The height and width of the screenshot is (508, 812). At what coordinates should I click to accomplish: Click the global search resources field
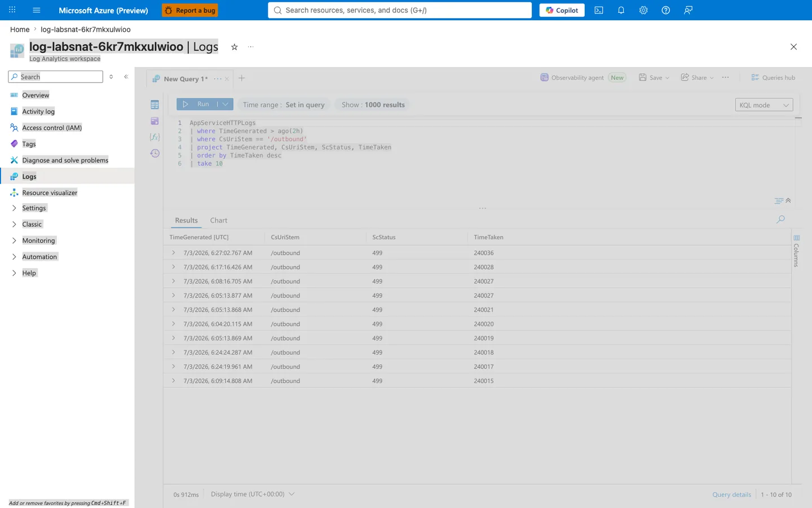click(400, 10)
